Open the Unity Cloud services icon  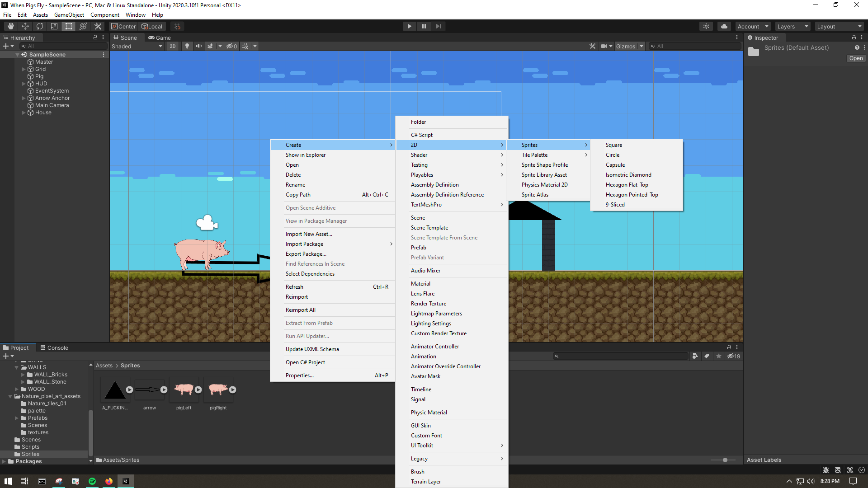click(x=724, y=26)
